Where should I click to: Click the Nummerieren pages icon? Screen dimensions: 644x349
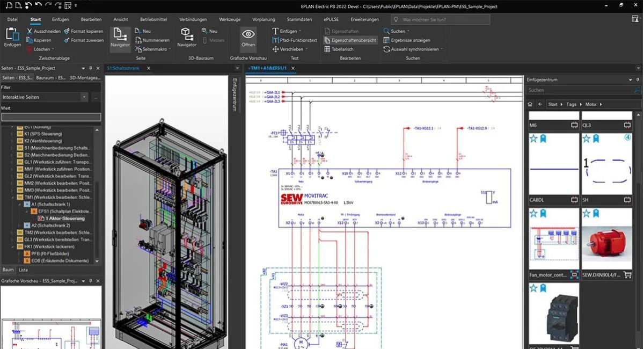pos(138,40)
